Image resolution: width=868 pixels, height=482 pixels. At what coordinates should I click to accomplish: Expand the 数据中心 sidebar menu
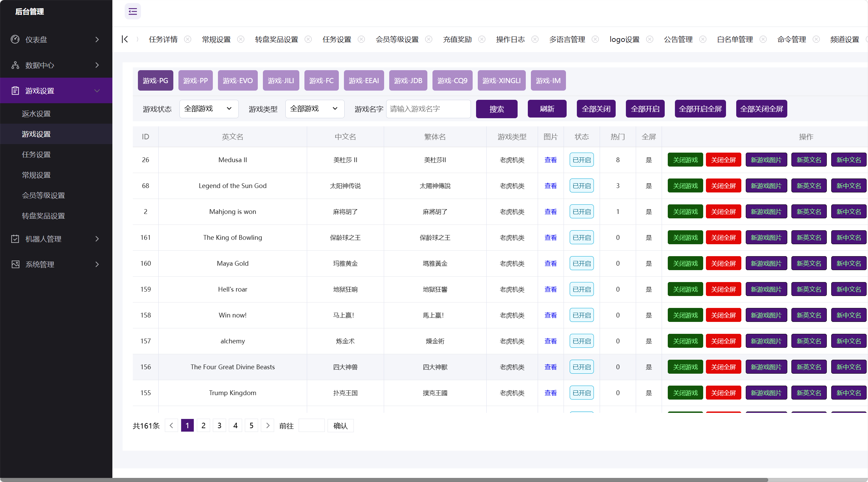[56, 65]
